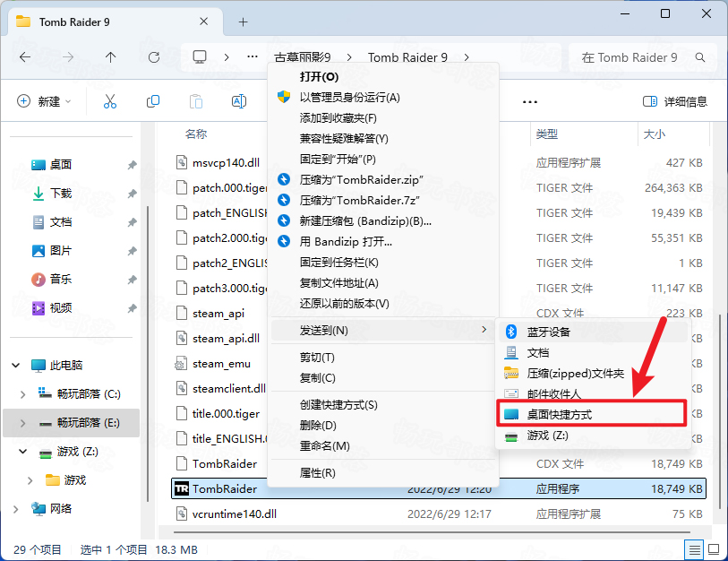Click the Rename icon in toolbar
Image resolution: width=728 pixels, height=561 pixels.
pos(239,101)
